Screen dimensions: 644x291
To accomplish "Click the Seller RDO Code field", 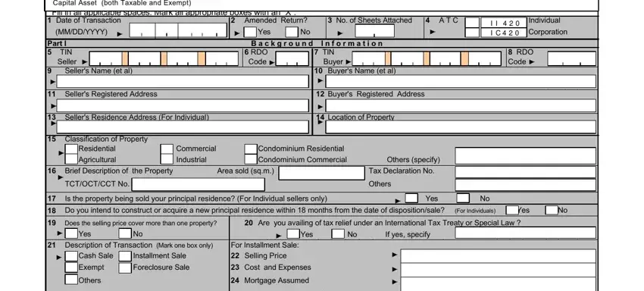I will coord(292,59).
